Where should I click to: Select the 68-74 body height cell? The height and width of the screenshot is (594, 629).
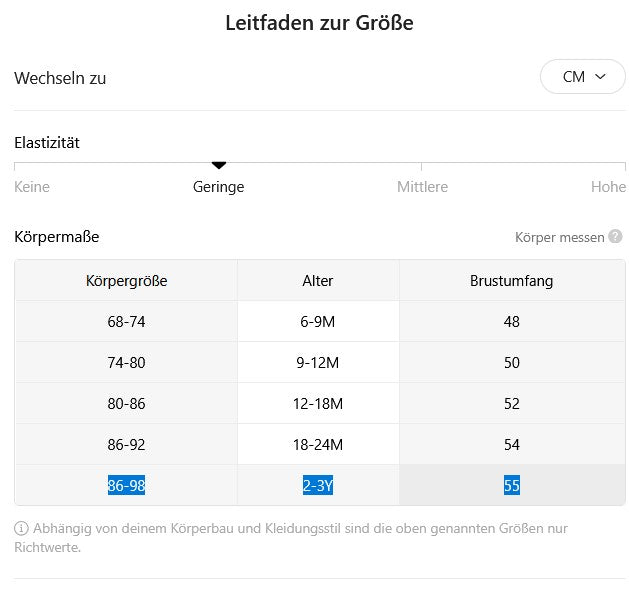[126, 322]
